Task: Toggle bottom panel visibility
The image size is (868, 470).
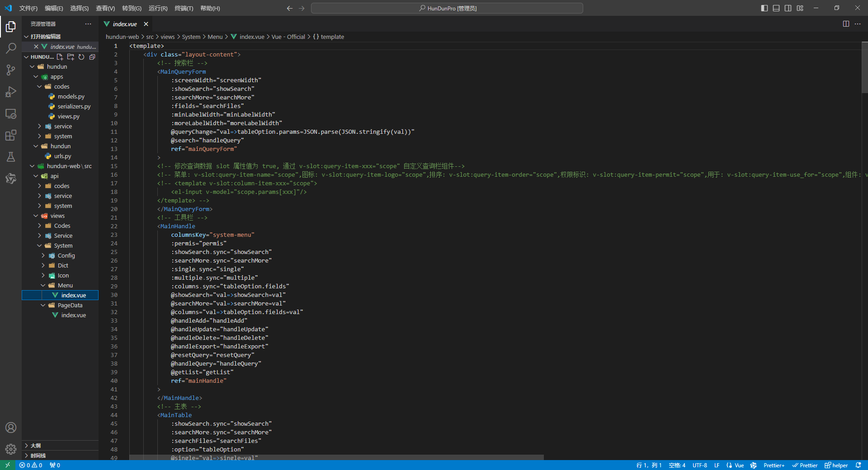Action: coord(776,8)
